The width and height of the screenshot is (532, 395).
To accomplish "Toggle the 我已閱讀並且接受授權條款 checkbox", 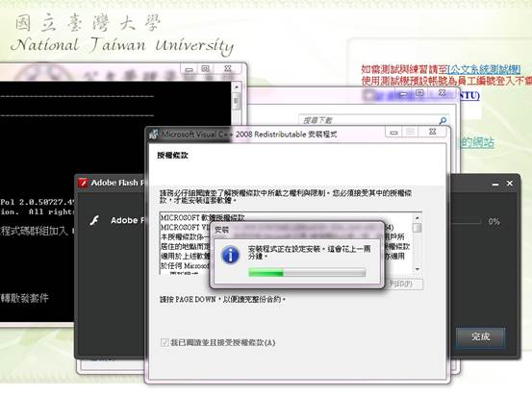I will (165, 342).
